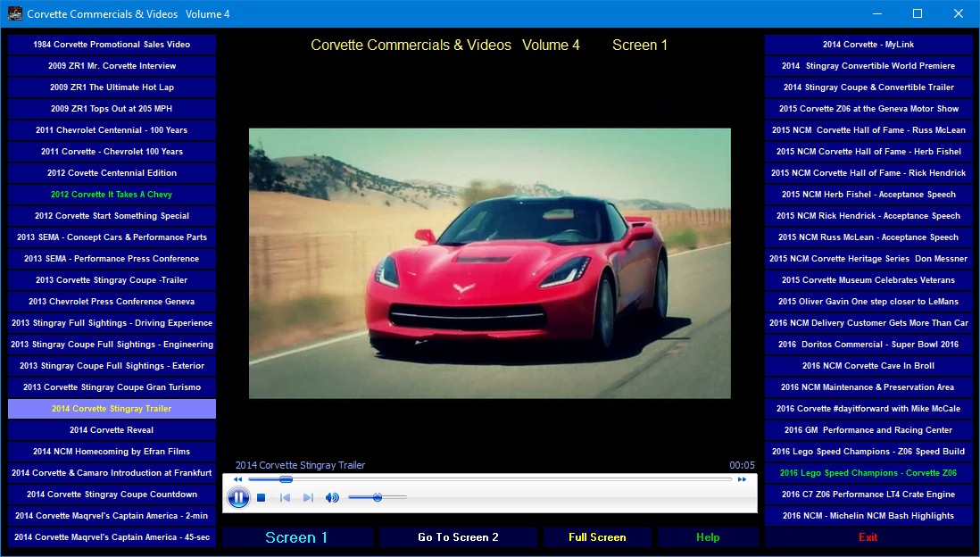This screenshot has width=980, height=557.
Task: Play Russ McLean - Acceptance Speech
Action: point(868,237)
